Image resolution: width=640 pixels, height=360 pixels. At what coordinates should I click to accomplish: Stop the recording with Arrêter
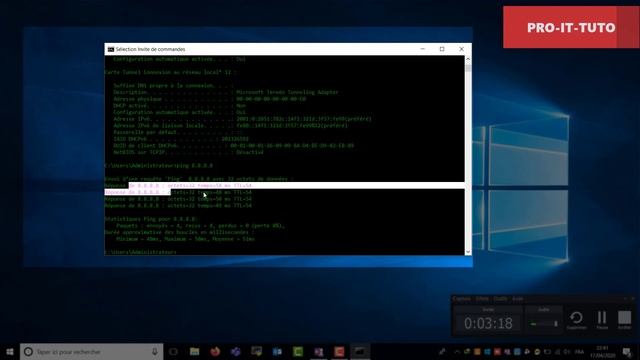(x=624, y=320)
